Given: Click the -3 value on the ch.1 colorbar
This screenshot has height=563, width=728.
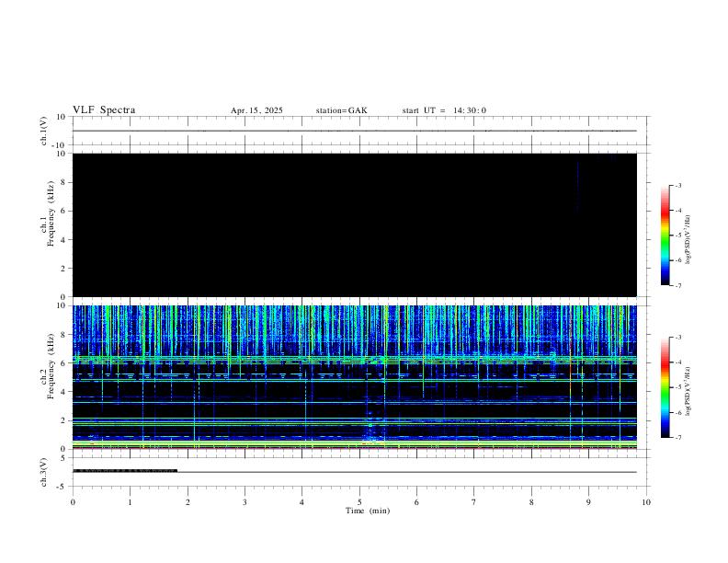Looking at the screenshot, I should 678,185.
